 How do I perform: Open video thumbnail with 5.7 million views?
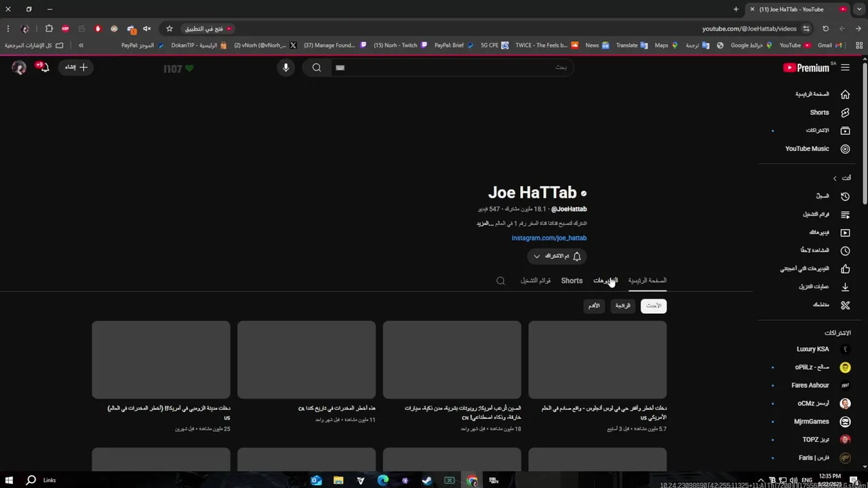point(597,360)
